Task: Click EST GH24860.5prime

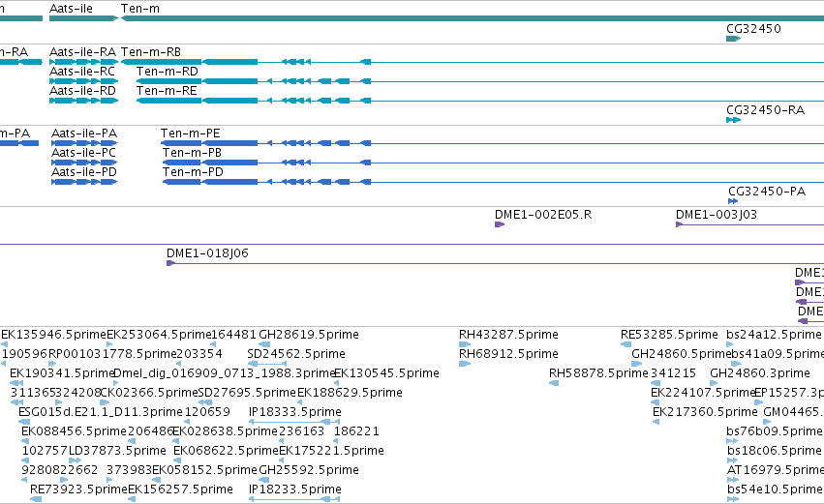Action: click(681, 354)
